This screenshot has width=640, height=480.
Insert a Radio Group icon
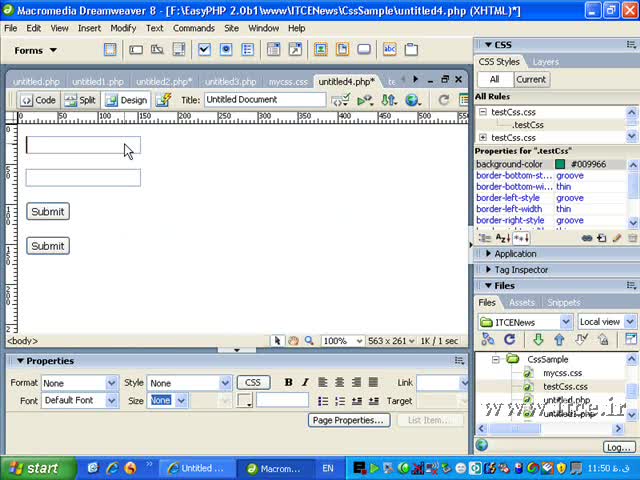[247, 50]
